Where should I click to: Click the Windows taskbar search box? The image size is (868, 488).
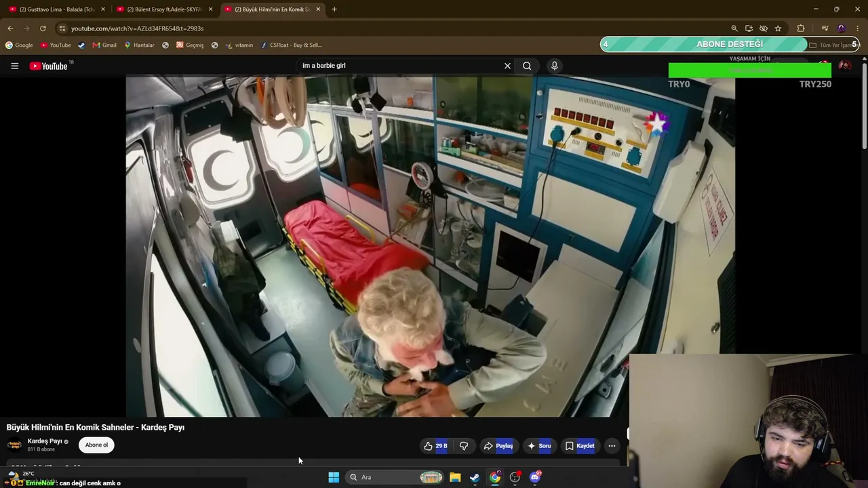[x=395, y=477]
